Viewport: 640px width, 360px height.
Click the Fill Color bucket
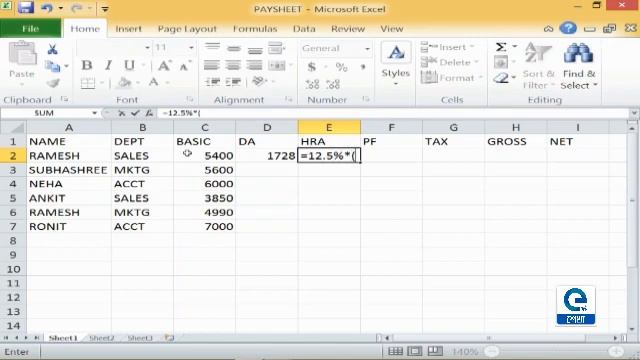coord(124,83)
